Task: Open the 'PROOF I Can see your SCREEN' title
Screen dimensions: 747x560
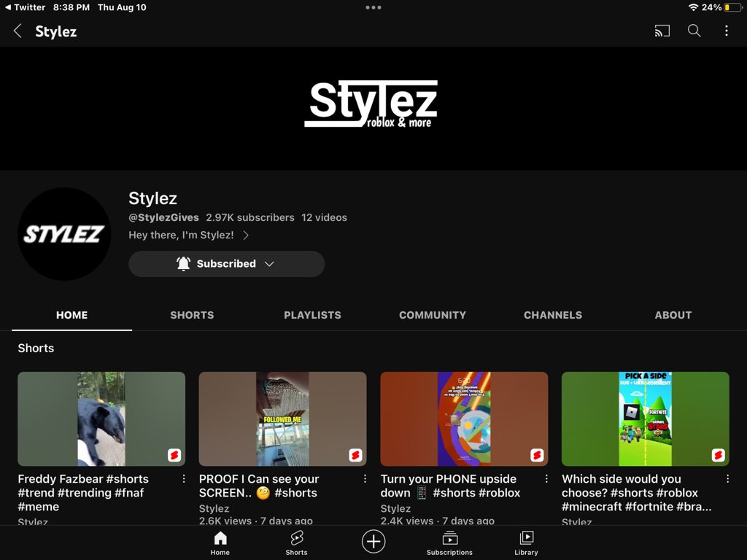Action: pos(259,486)
